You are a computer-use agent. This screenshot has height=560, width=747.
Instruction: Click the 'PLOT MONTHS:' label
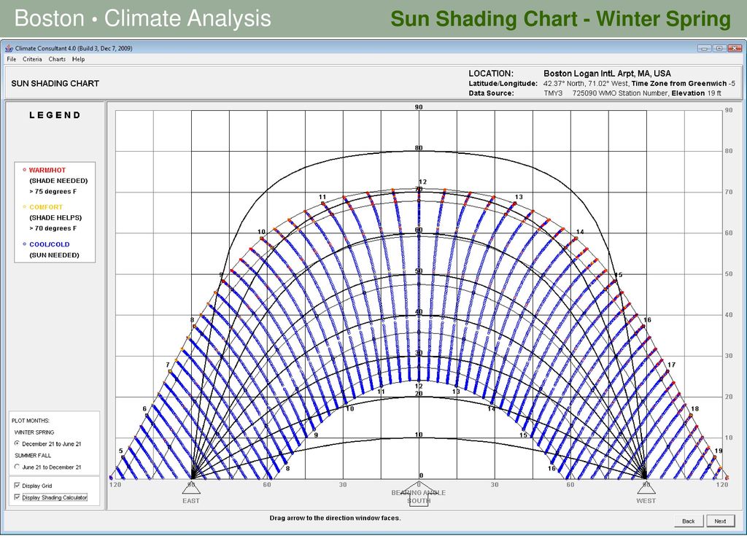coord(31,421)
